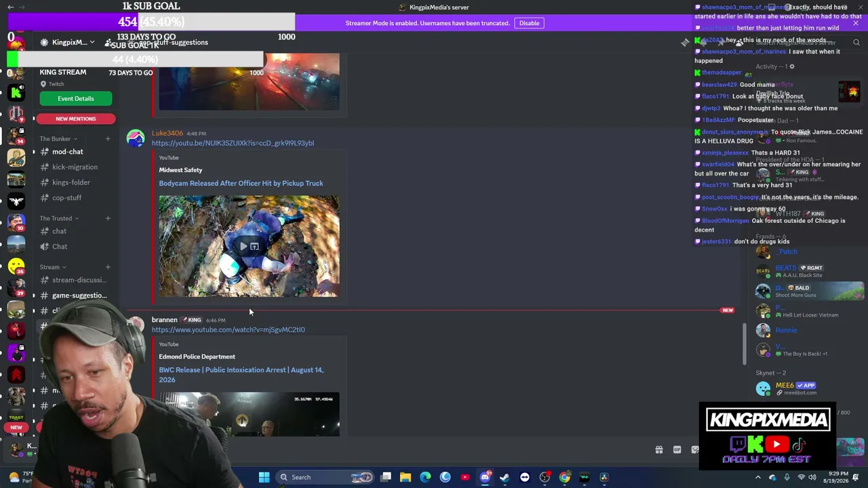
Task: Open DaVinci Resolve from the taskbar
Action: pos(604,477)
